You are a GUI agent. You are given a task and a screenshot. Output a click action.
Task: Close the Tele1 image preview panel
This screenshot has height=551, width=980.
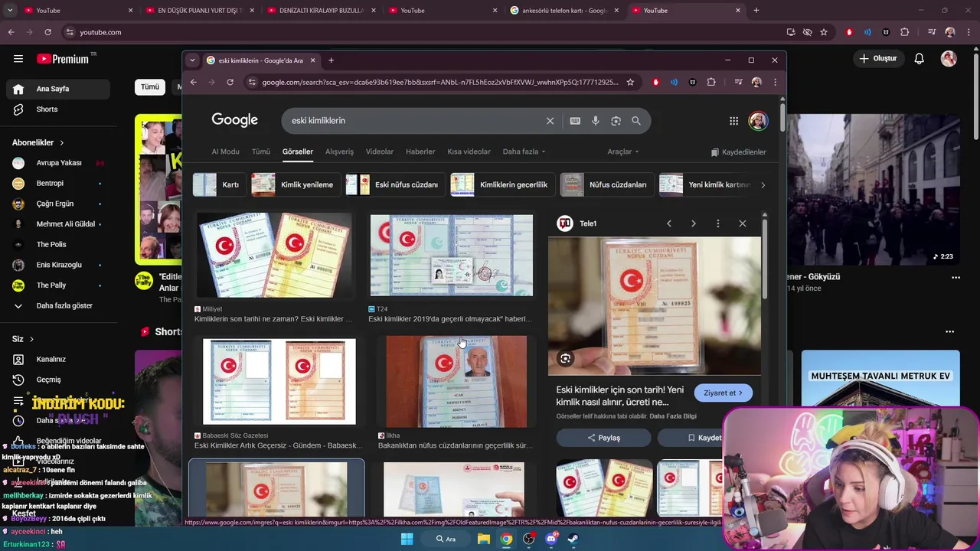coord(742,223)
